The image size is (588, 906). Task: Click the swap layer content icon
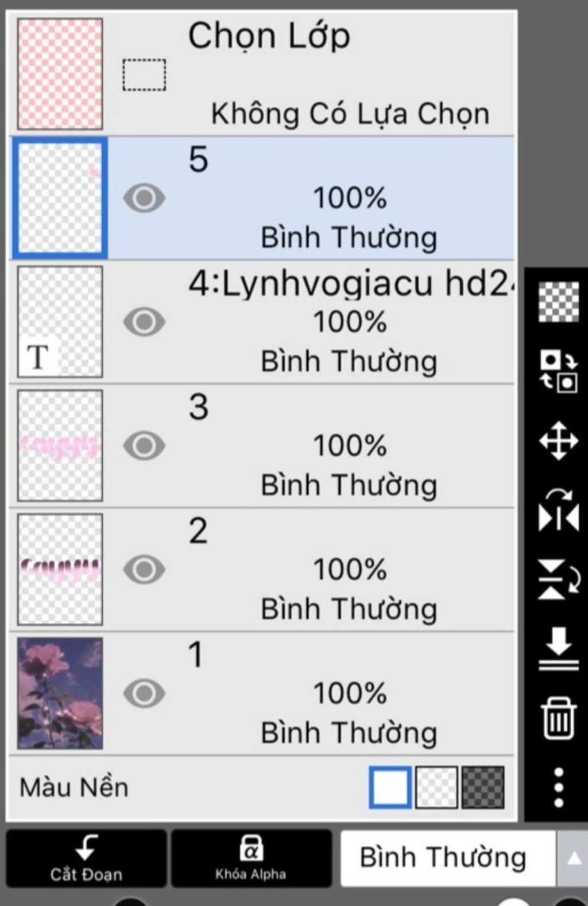tap(558, 371)
